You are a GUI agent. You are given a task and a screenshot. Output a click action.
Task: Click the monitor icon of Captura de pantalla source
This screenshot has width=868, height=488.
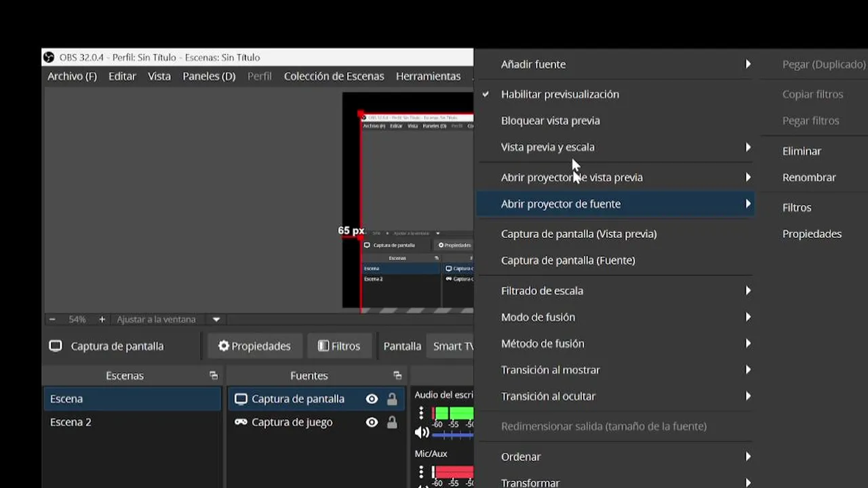241,399
